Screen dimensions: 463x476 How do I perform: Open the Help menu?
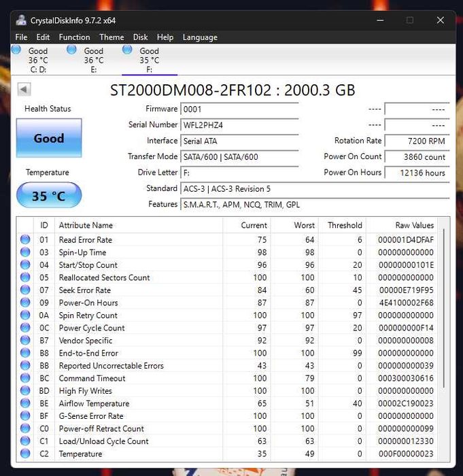[x=165, y=37]
